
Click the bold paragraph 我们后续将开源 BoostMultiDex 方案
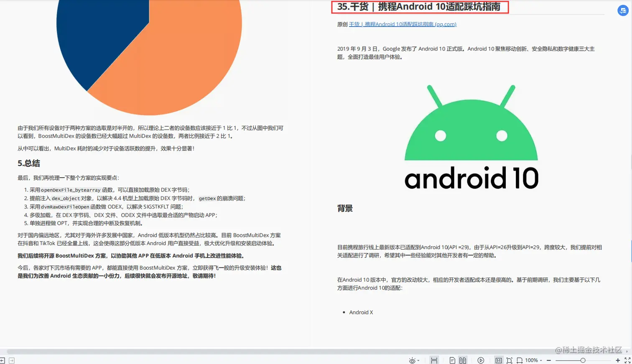(x=131, y=256)
